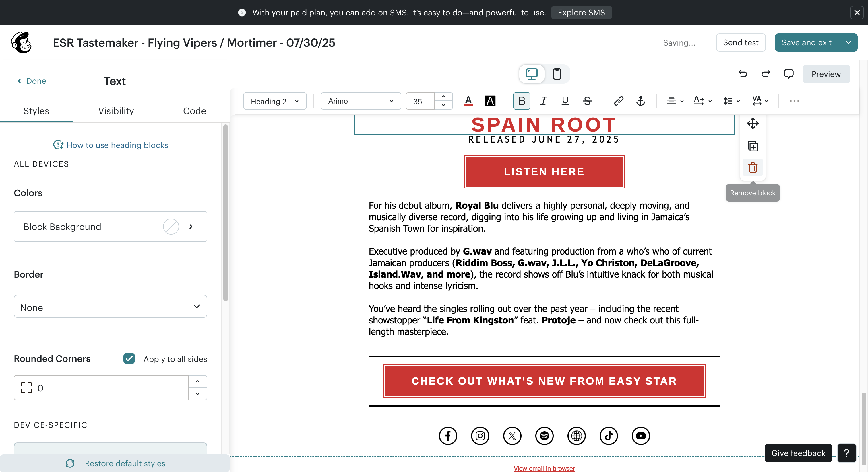The width and height of the screenshot is (868, 472).
Task: Click the redo arrow icon
Action: (x=766, y=74)
